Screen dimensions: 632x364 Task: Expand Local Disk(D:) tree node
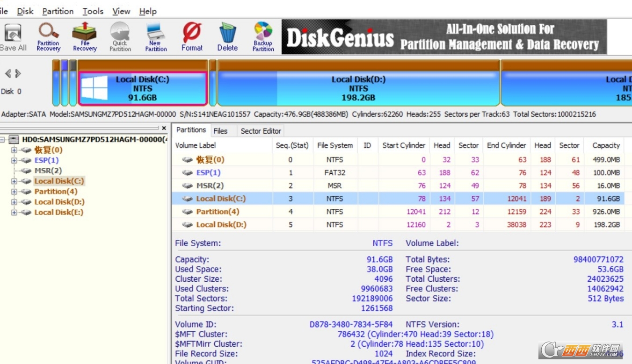click(x=14, y=202)
